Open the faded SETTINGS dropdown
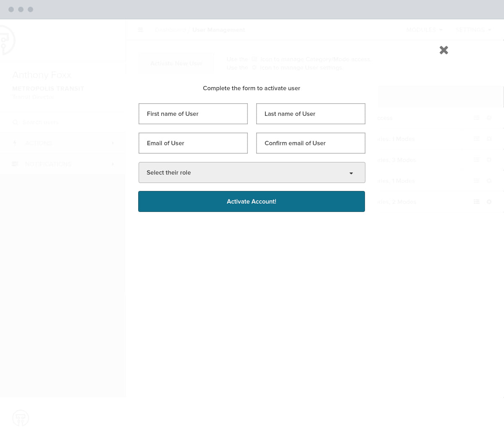Image resolution: width=504 pixels, height=439 pixels. pyautogui.click(x=473, y=30)
